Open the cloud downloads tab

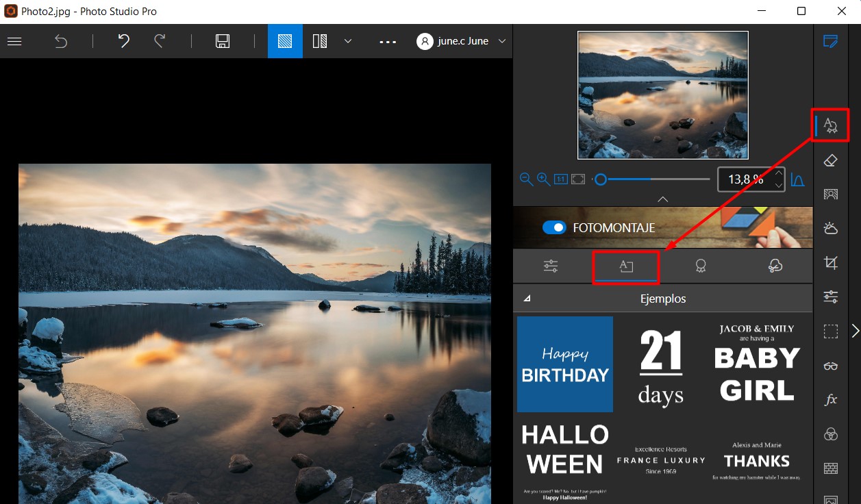(775, 266)
